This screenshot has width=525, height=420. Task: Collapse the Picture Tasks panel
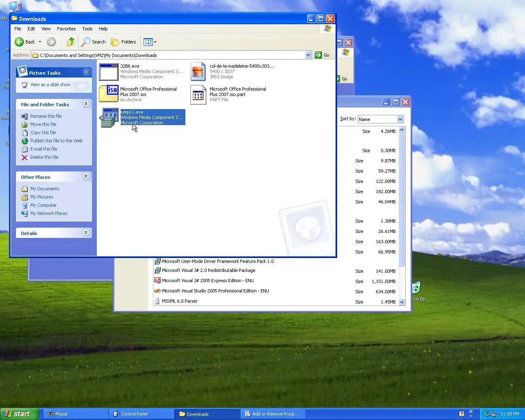click(x=86, y=72)
